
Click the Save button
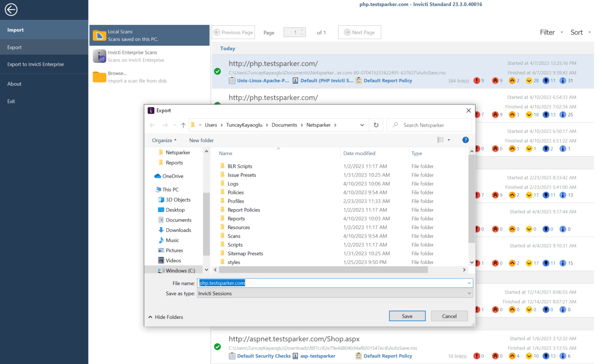(407, 316)
